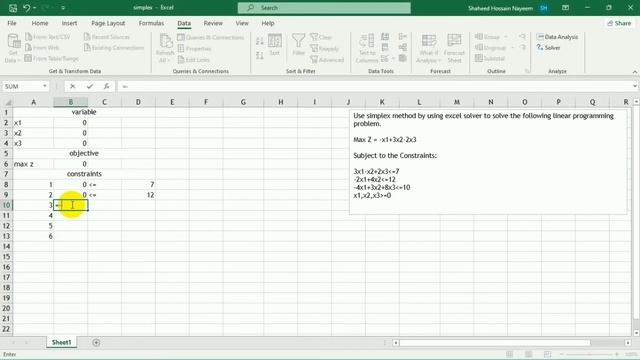Expand the Name Box dropdown
Image resolution: width=640 pixels, height=360 pixels.
pos(44,86)
